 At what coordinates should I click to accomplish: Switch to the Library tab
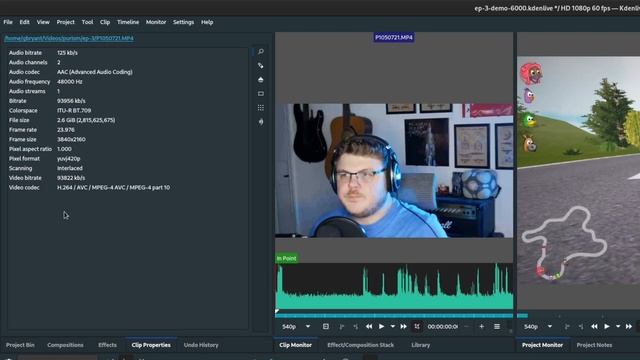tap(421, 345)
